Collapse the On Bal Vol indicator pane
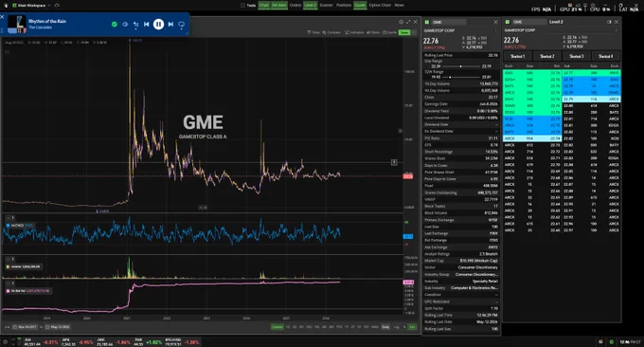 [x=8, y=283]
